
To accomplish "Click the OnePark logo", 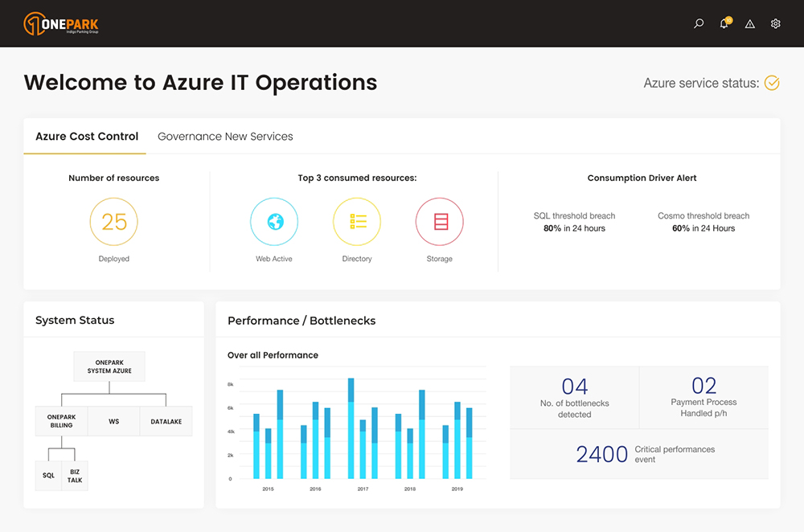I will pos(61,24).
